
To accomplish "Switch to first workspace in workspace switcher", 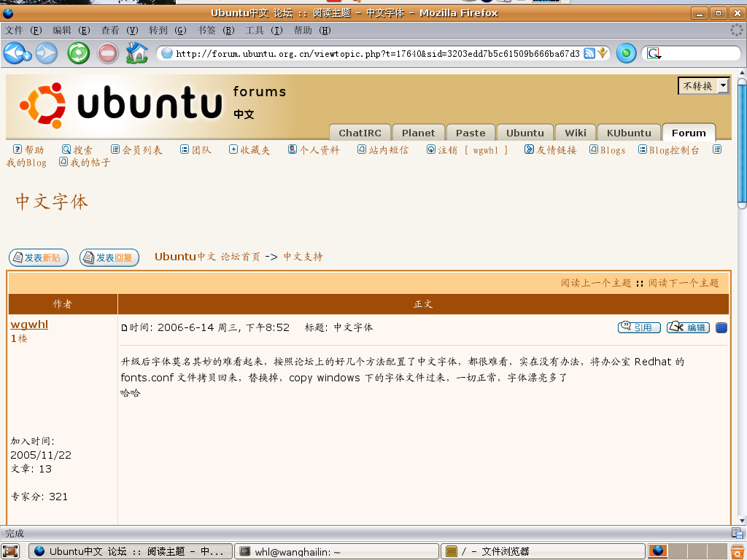I will point(657,551).
